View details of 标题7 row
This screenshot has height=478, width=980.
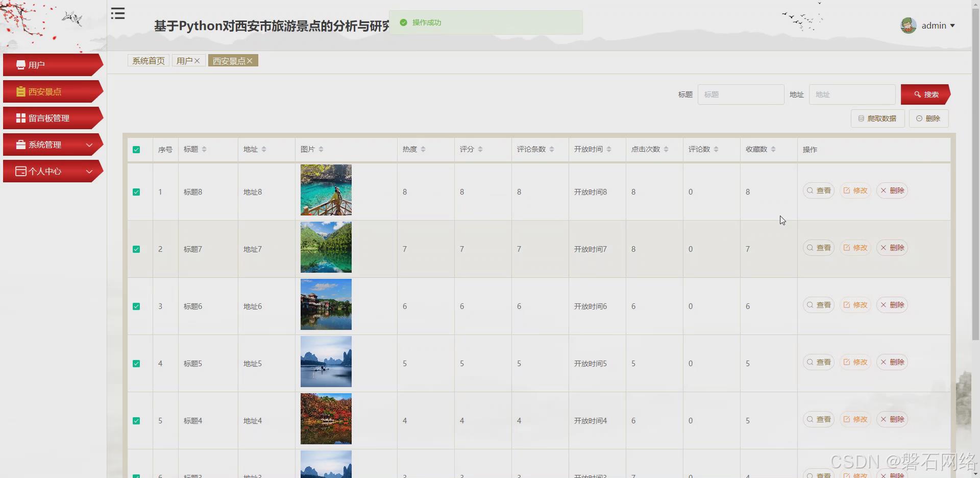tap(819, 248)
